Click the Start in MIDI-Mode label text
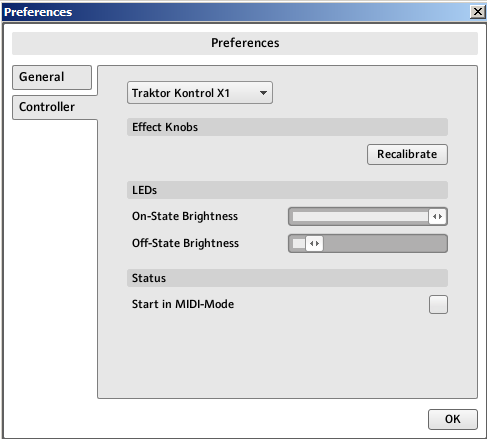This screenshot has width=487, height=439. pyautogui.click(x=183, y=304)
